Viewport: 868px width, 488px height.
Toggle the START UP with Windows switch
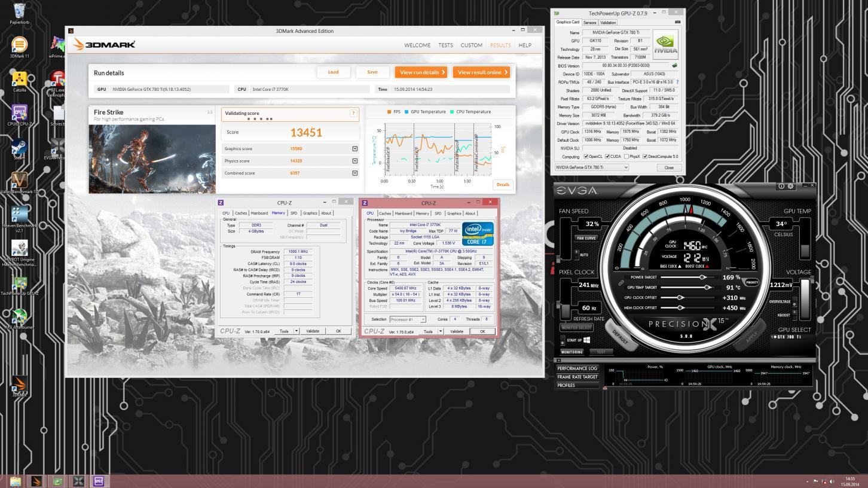point(563,340)
